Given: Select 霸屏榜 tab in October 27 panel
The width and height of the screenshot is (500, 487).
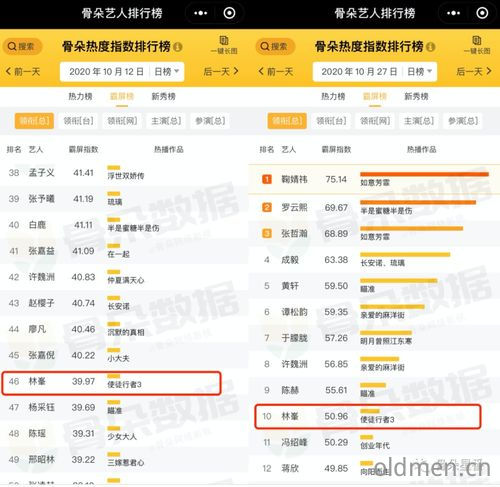Looking at the screenshot, I should [375, 97].
